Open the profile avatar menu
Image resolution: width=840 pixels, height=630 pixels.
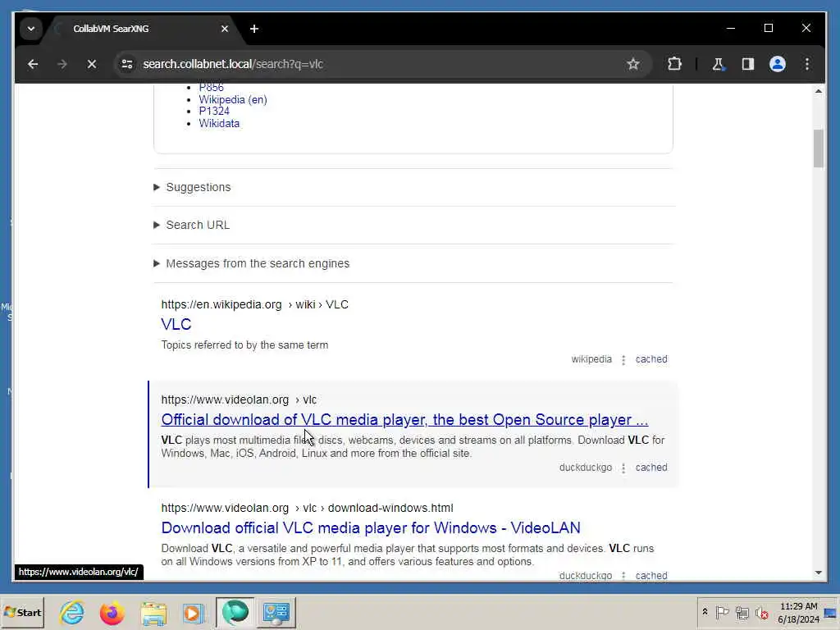778,64
